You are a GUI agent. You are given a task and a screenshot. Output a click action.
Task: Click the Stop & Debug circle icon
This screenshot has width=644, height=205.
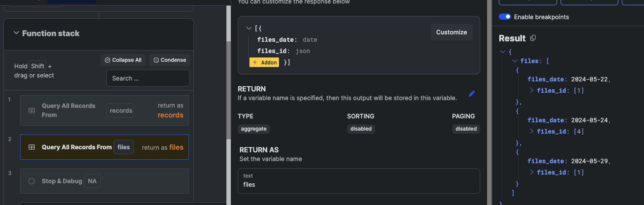32,181
